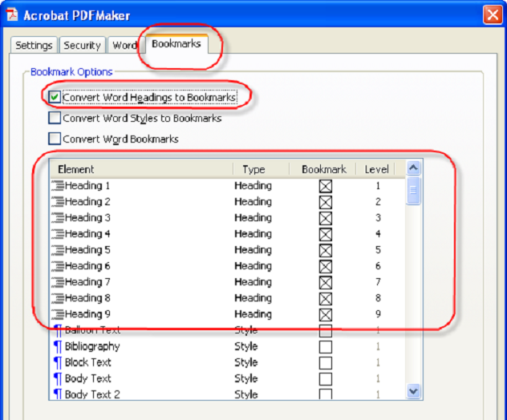507x420 pixels.
Task: Click the Body Text 2 paragraph icon
Action: tap(58, 394)
